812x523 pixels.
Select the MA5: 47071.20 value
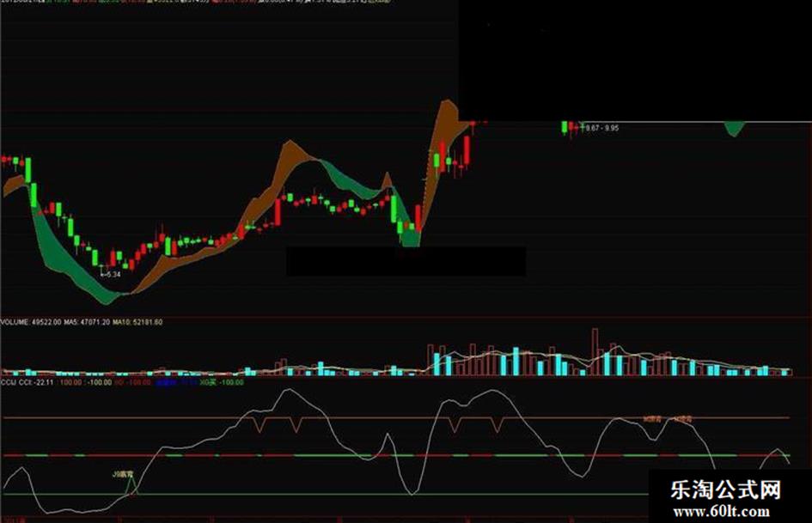(87, 322)
